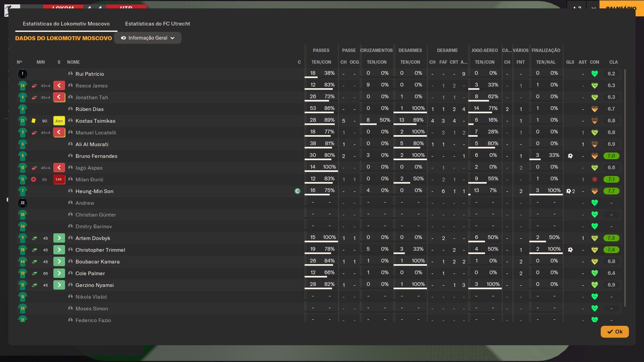Expand the Informação Geral view dropdown
Screen dimensions: 644x362
tap(148, 38)
